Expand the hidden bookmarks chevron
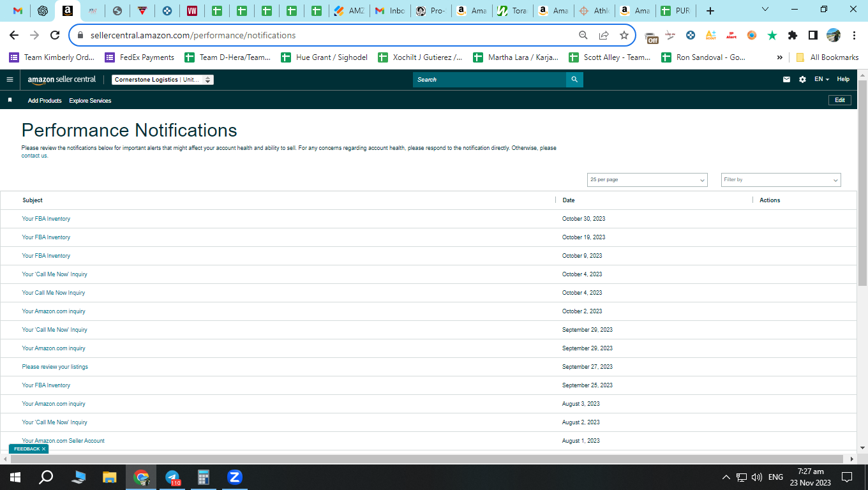Image resolution: width=868 pixels, height=490 pixels. [779, 57]
